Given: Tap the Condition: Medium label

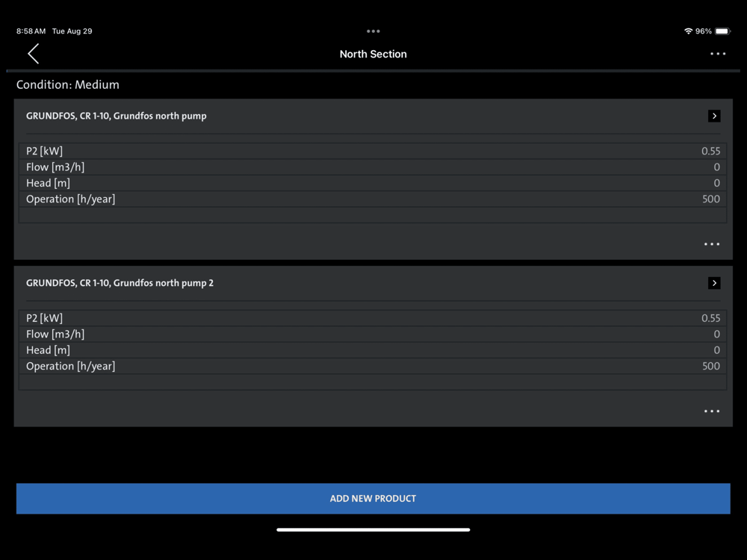Looking at the screenshot, I should 68,85.
